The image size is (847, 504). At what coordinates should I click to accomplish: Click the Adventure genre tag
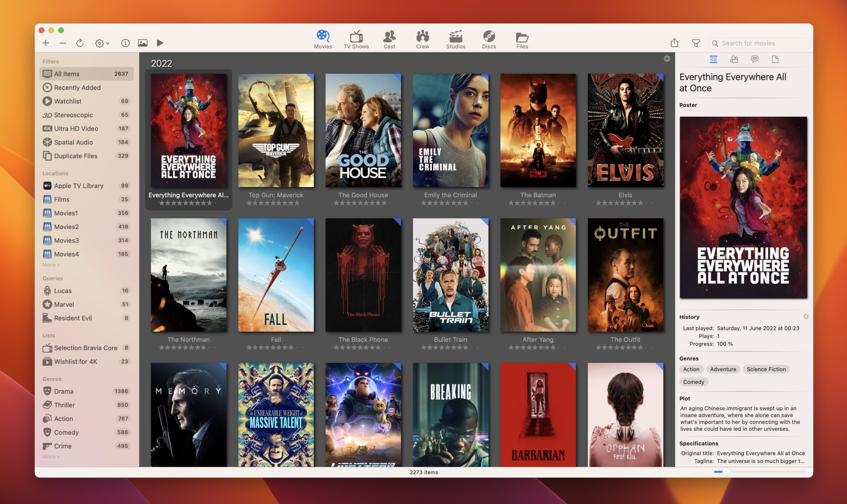click(723, 369)
